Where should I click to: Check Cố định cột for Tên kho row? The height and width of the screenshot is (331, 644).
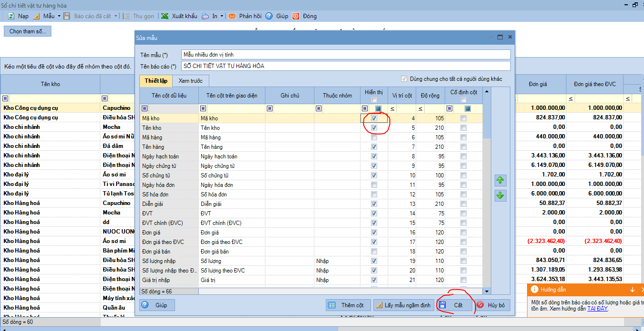coord(463,128)
